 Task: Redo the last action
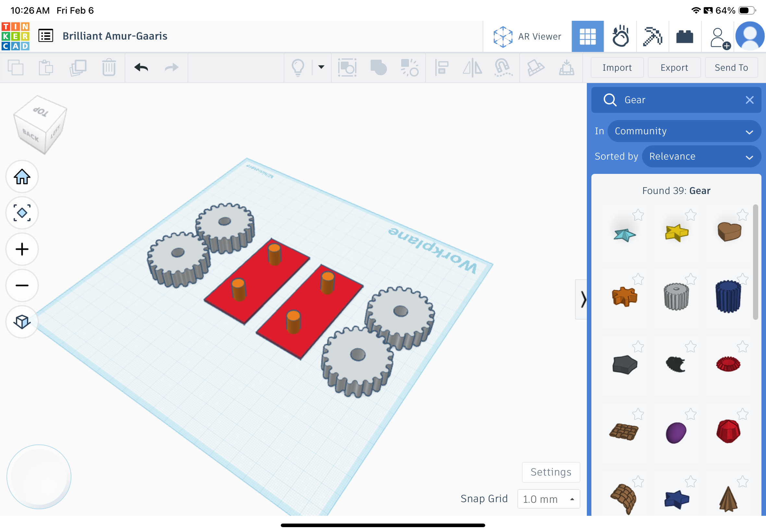pyautogui.click(x=171, y=68)
